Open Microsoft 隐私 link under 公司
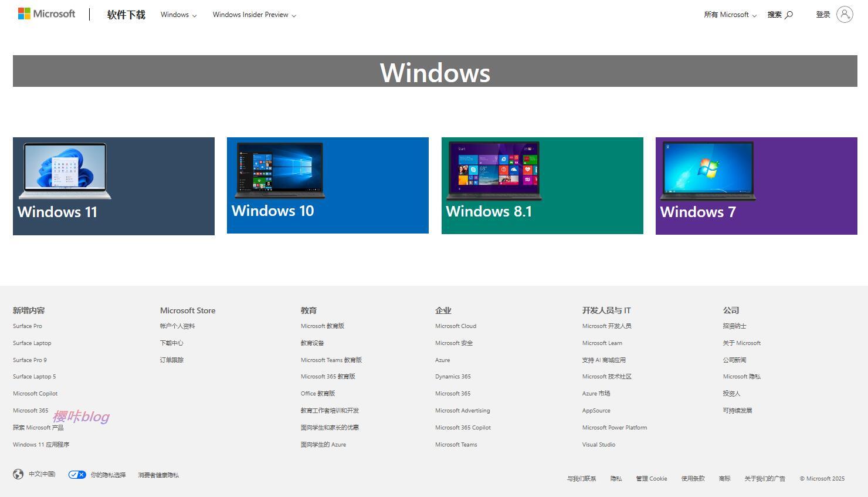The image size is (868, 497). [x=742, y=377]
